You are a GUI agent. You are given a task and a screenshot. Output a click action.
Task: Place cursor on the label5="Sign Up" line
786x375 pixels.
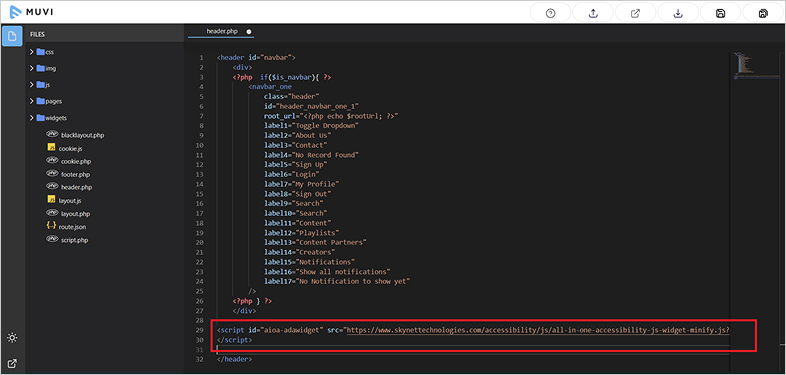296,164
